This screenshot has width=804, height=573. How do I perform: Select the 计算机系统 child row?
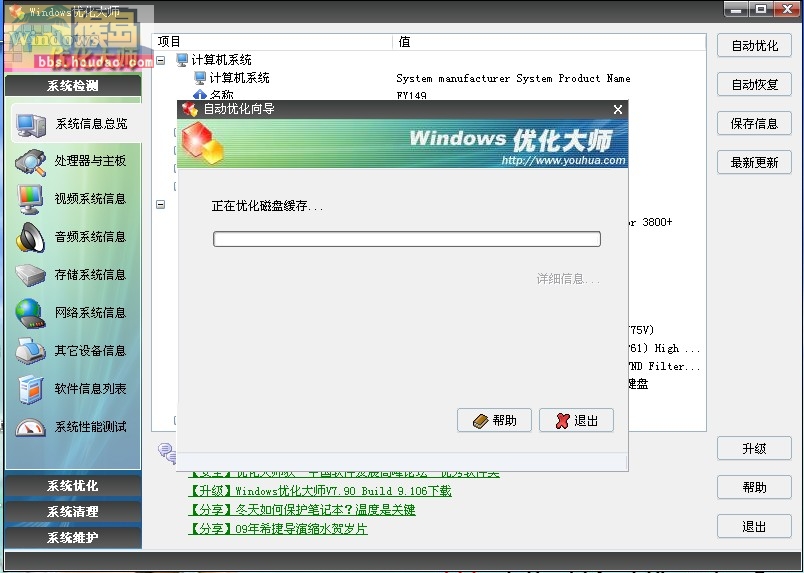pyautogui.click(x=239, y=78)
